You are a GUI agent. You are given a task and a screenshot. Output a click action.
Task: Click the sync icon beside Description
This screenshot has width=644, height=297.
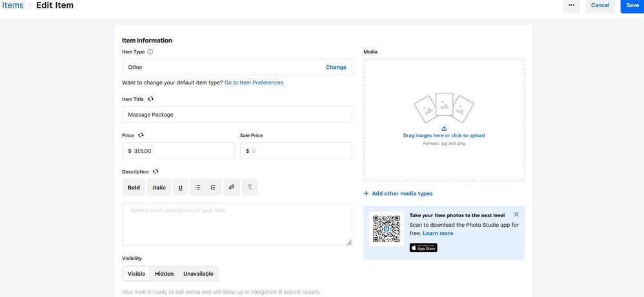(x=156, y=172)
